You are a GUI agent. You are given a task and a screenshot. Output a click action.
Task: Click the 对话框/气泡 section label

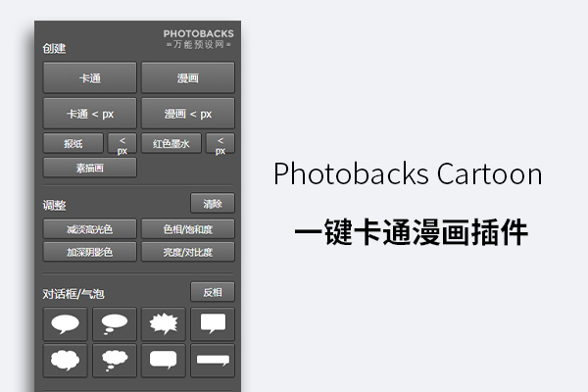pos(73,294)
